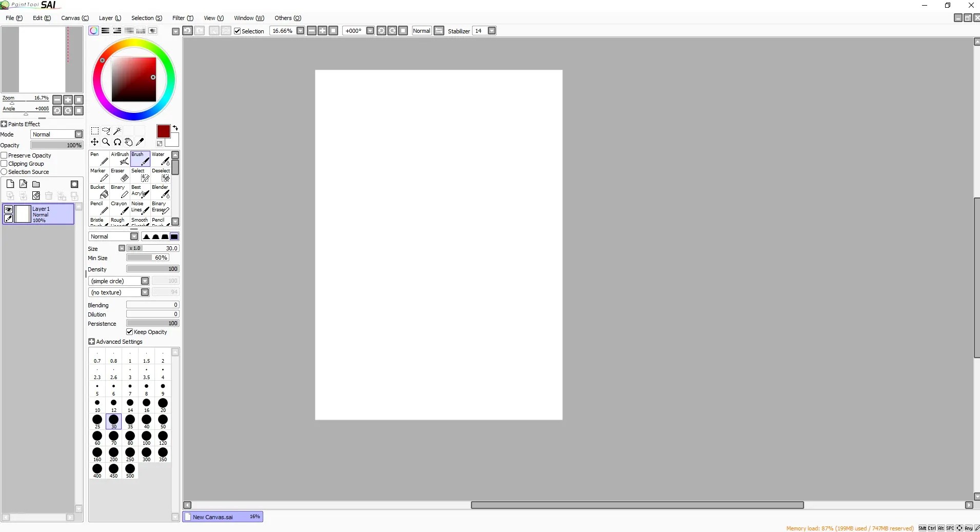Screen dimensions: 980x532
Task: Uncheck Keep Opacity in brush settings
Action: point(129,332)
